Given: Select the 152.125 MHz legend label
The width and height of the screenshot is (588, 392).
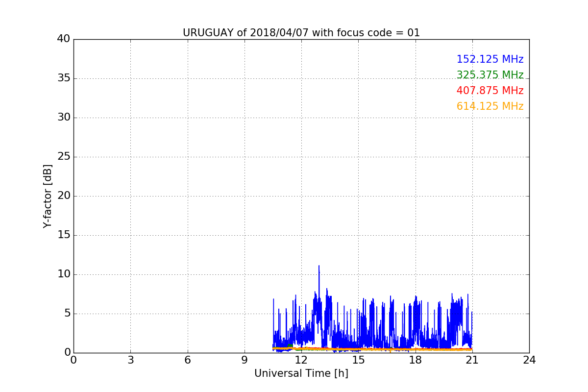Looking at the screenshot, I should (x=490, y=59).
